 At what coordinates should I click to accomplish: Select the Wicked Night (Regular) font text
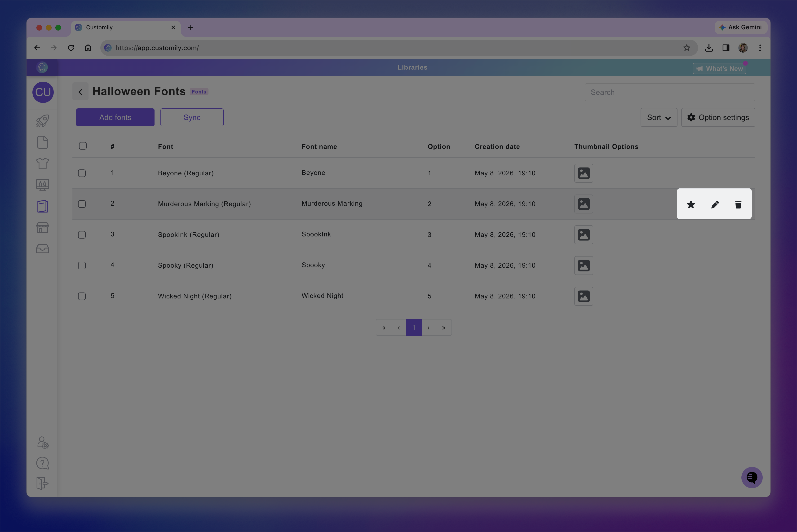click(195, 296)
